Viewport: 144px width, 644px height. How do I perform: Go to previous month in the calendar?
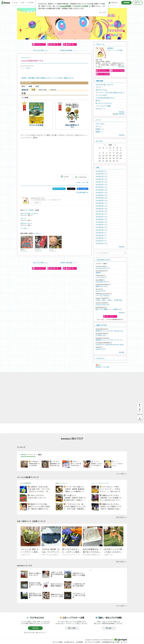pos(105,145)
